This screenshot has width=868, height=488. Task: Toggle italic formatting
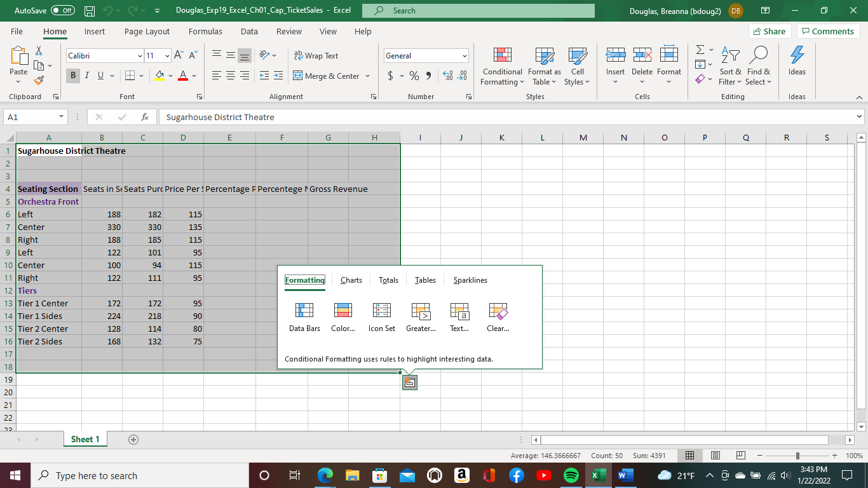point(86,76)
